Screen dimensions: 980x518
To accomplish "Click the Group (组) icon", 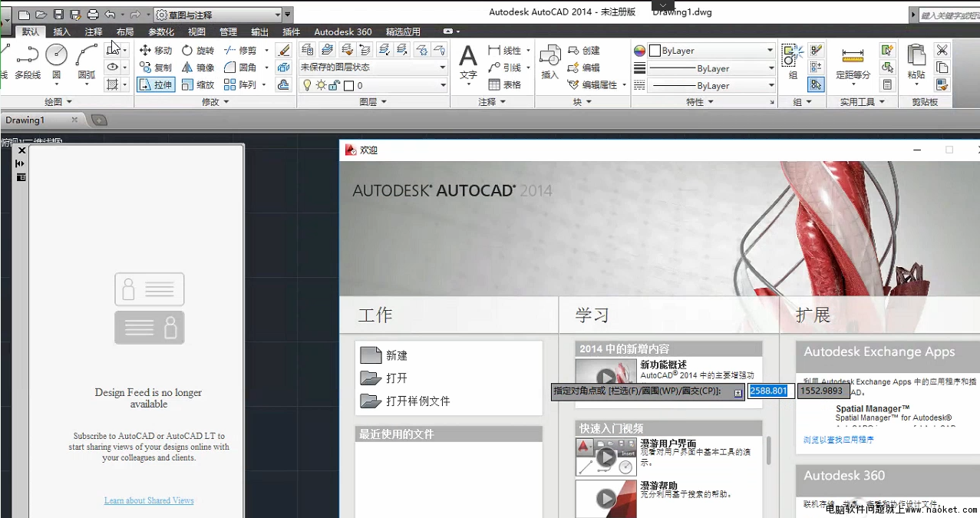I will (793, 62).
